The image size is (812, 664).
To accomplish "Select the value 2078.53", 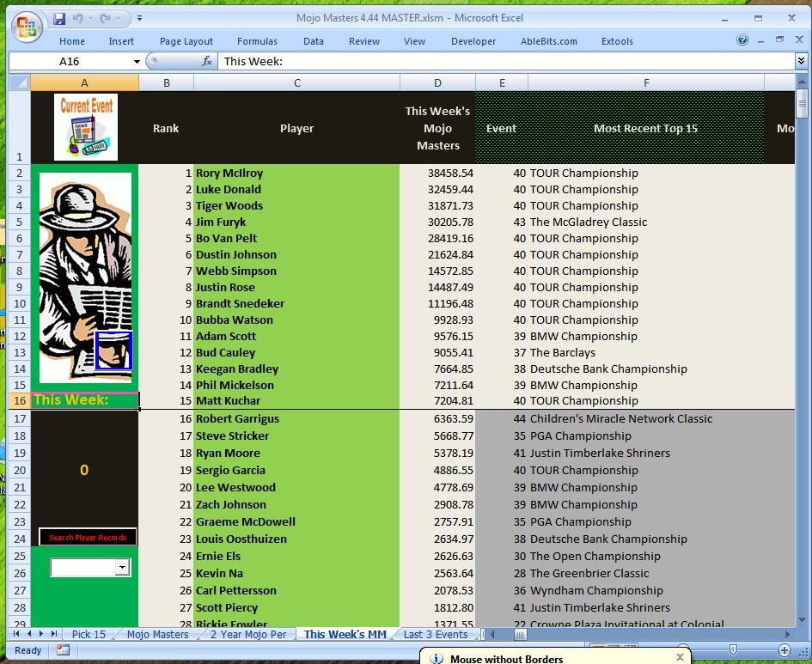I will [437, 590].
